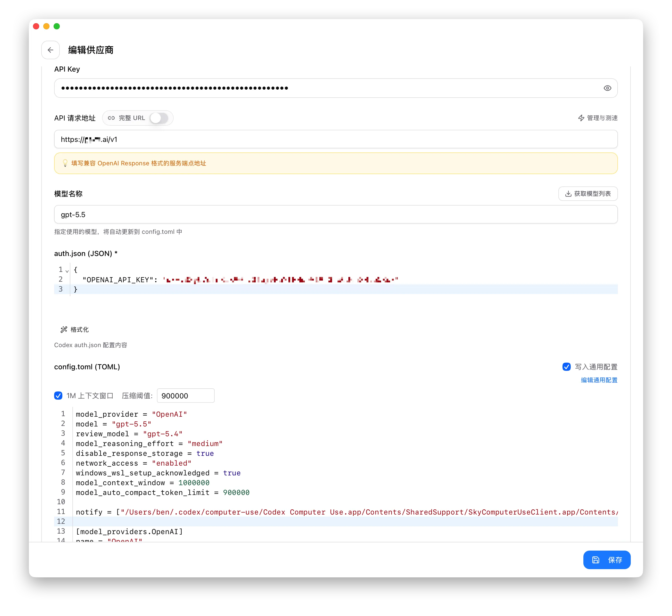Image resolution: width=672 pixels, height=616 pixels.
Task: Click the empty line 12 in config.toml
Action: (x=345, y=522)
